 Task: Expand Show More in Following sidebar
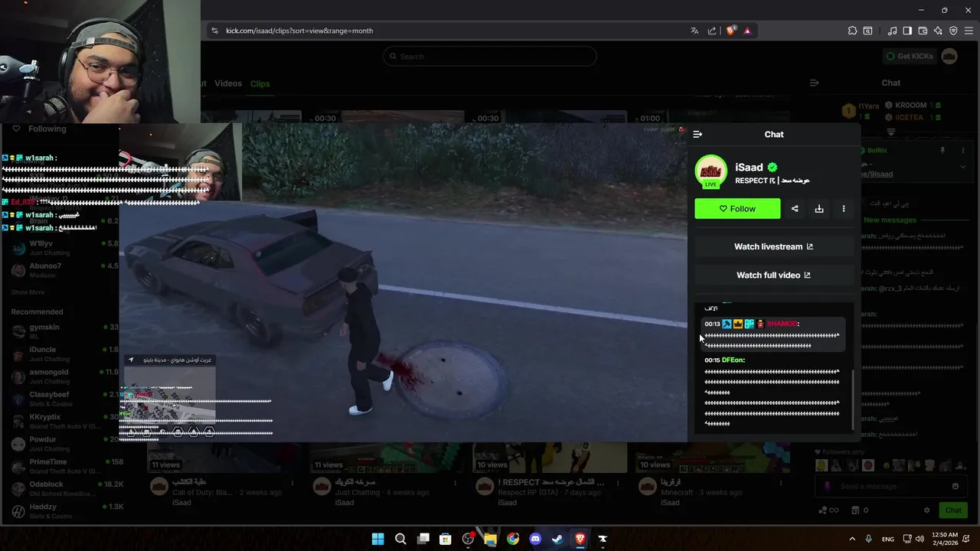click(x=28, y=292)
